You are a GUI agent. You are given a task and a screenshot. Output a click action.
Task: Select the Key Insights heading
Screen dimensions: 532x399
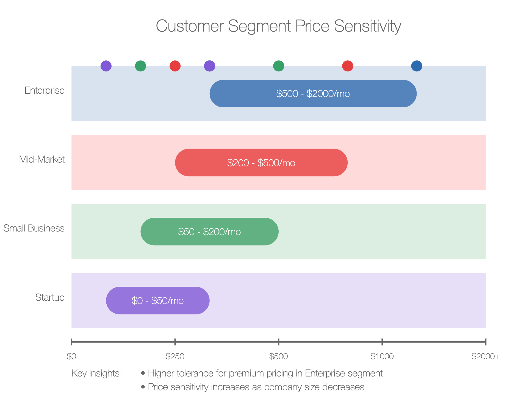(x=96, y=373)
